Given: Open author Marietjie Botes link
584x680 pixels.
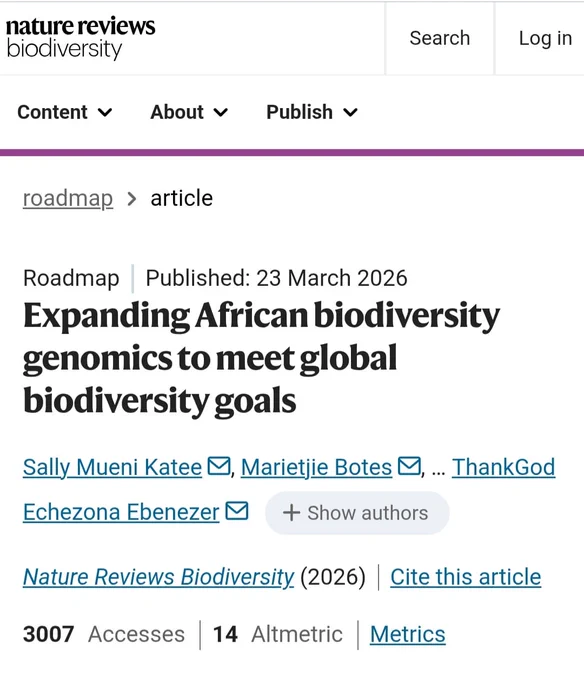Looking at the screenshot, I should tap(316, 468).
